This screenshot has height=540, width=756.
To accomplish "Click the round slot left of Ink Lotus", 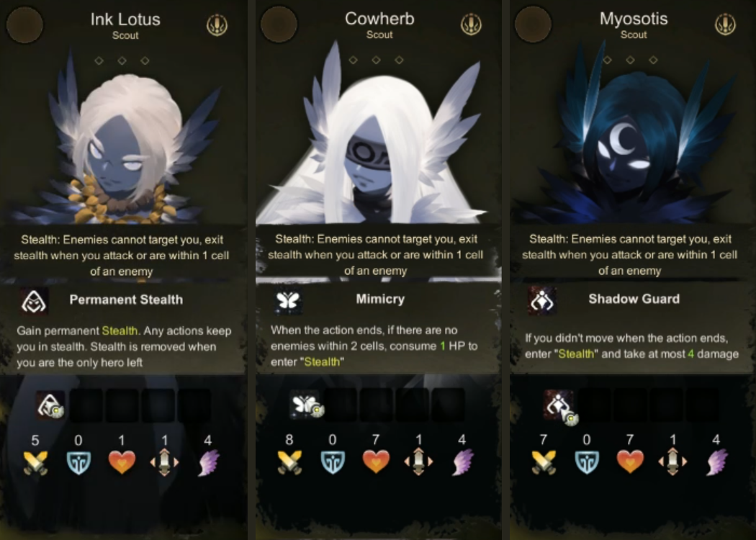I will (24, 24).
